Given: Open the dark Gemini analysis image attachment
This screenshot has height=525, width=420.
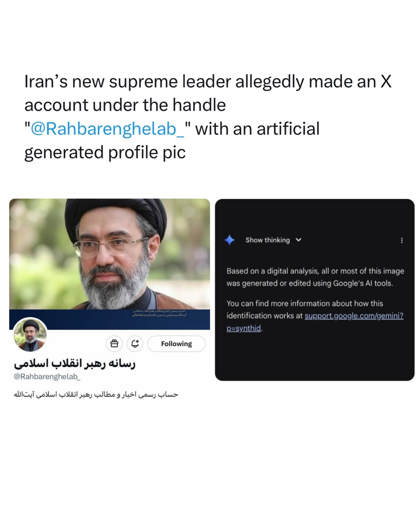Looking at the screenshot, I should click(314, 290).
